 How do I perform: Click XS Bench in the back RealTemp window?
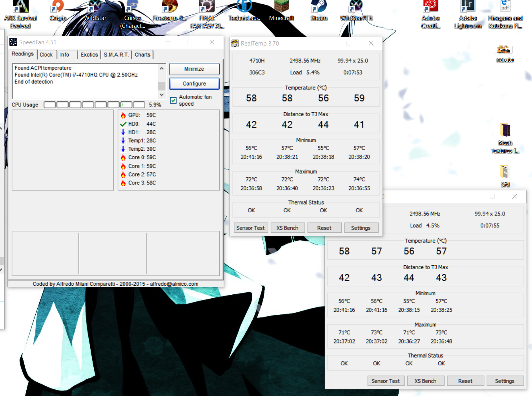point(425,381)
